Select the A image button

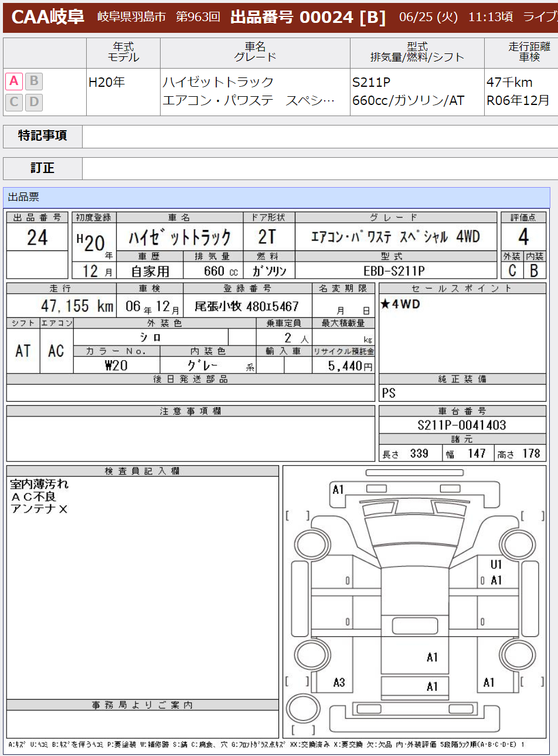(x=15, y=81)
